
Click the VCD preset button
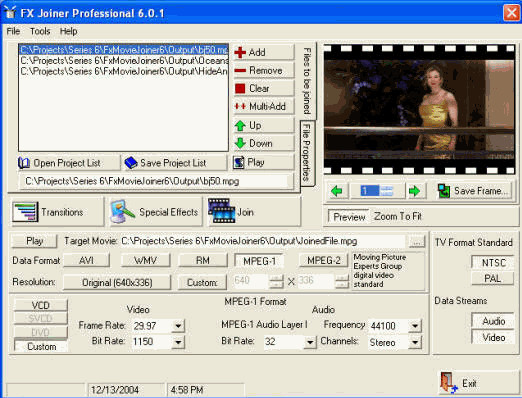[41, 305]
